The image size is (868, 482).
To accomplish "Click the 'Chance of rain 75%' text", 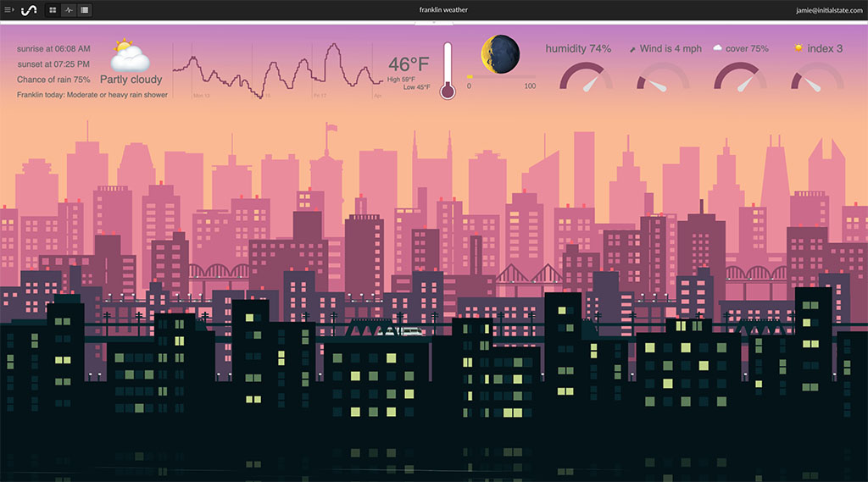I will coord(53,80).
